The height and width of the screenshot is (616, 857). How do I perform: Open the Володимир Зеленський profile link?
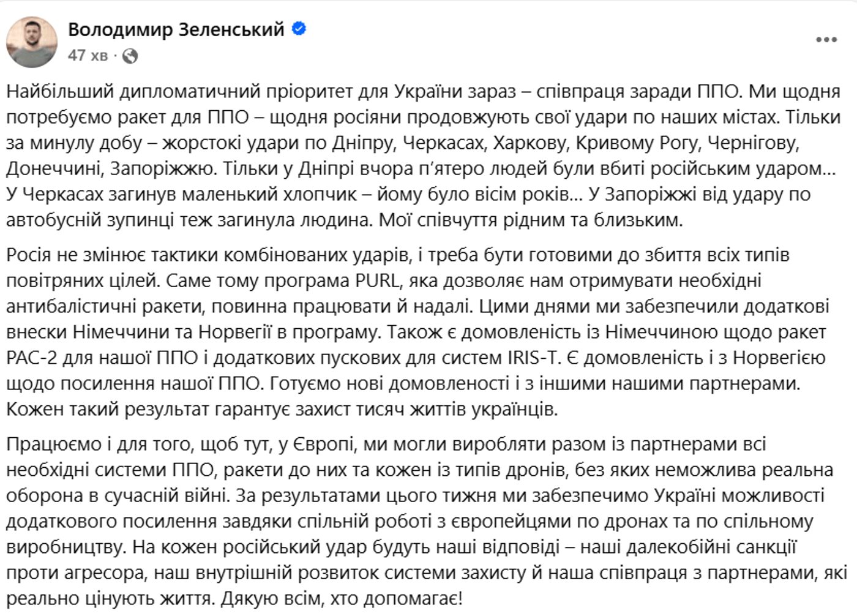pos(176,29)
